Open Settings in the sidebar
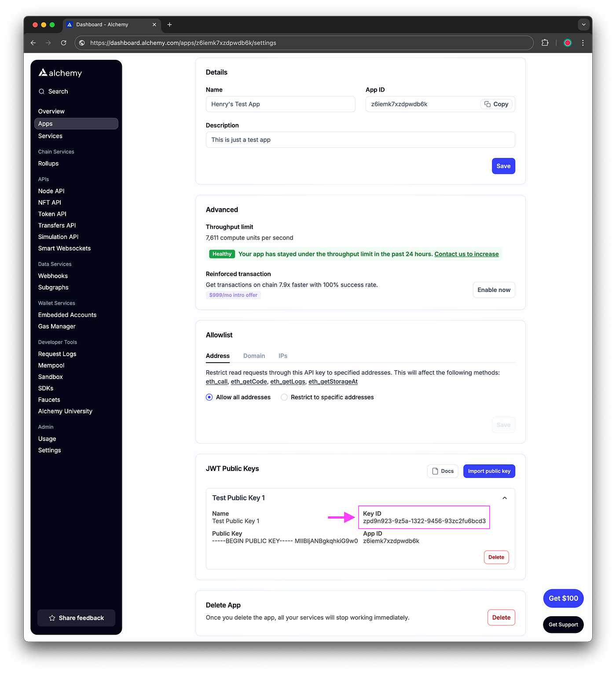Image resolution: width=616 pixels, height=673 pixels. [x=50, y=450]
